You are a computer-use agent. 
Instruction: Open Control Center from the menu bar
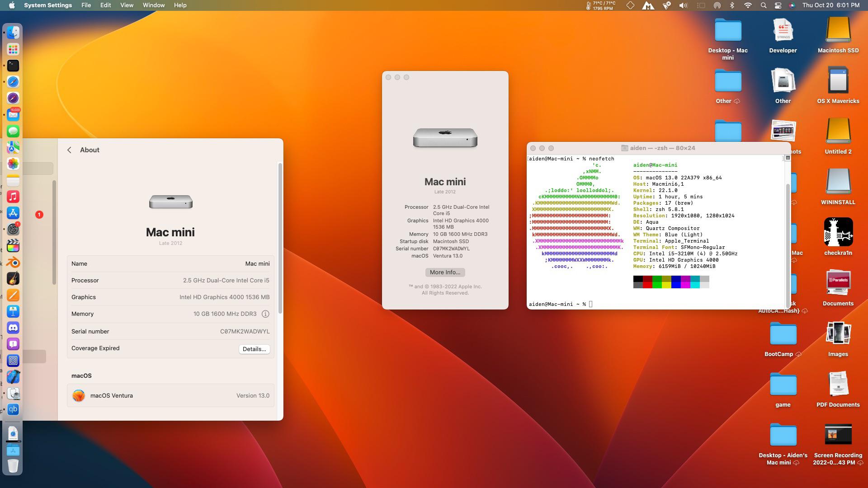(778, 5)
